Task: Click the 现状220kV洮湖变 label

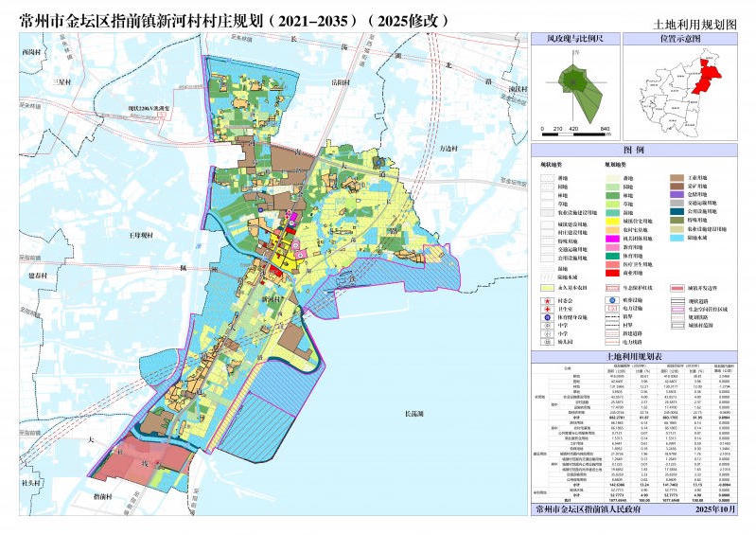Action: (x=149, y=109)
